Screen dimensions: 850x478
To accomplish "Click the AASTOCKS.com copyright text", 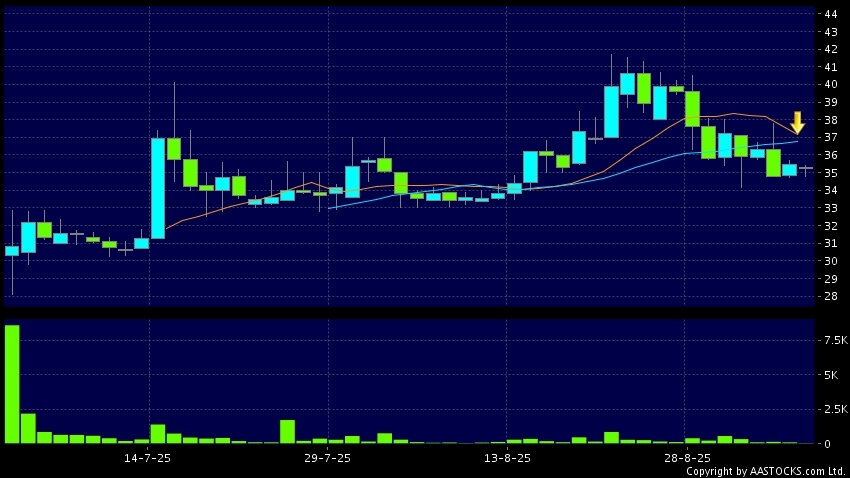I will pos(767,471).
